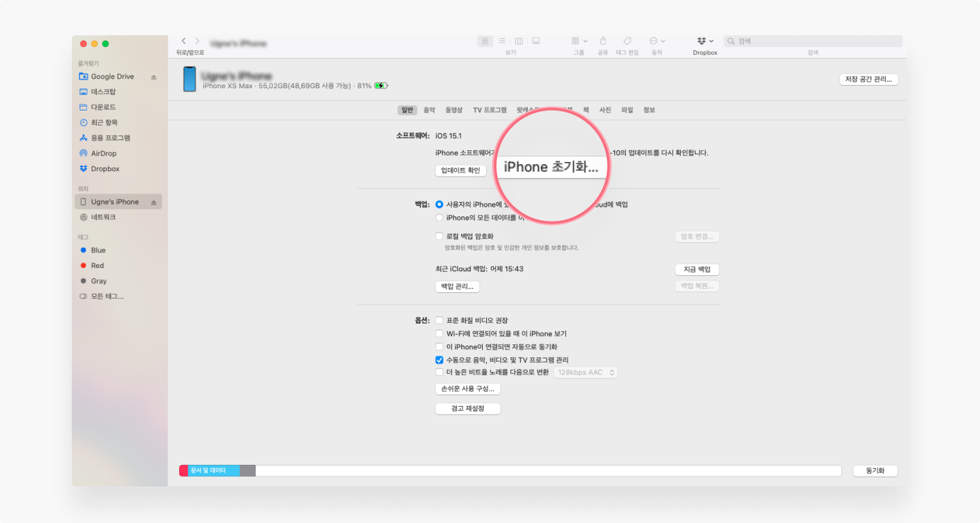980x523 pixels.
Task: Click the blue 문서 및 데이터 storage segment
Action: click(214, 471)
